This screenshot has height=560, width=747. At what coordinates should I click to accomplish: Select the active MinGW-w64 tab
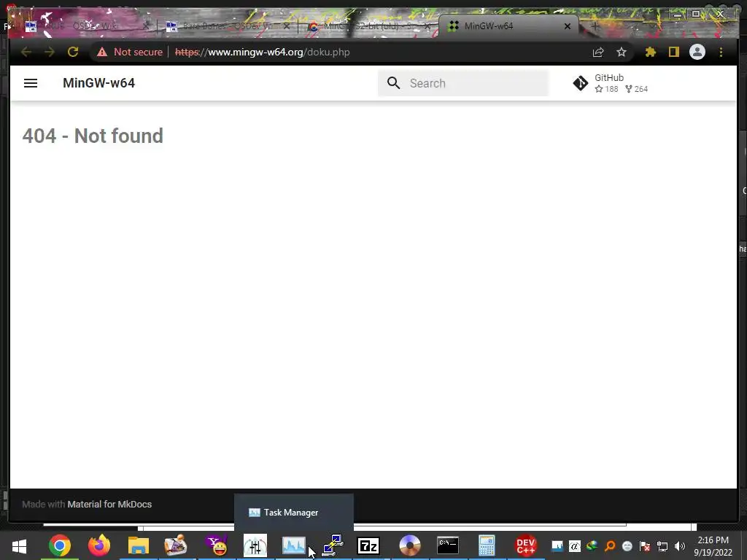point(508,26)
